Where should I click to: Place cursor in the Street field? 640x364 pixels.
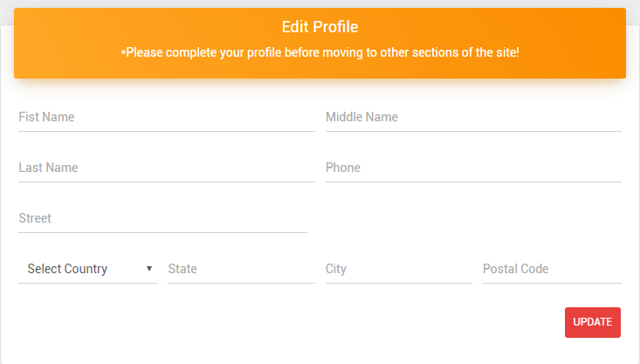[162, 218]
